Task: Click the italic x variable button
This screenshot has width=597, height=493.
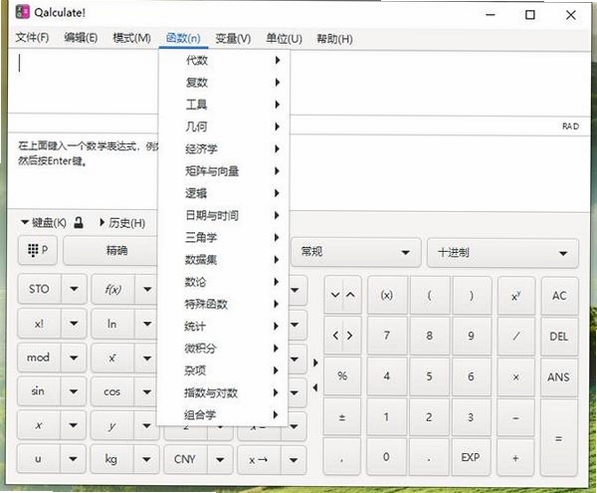Action: 39,425
